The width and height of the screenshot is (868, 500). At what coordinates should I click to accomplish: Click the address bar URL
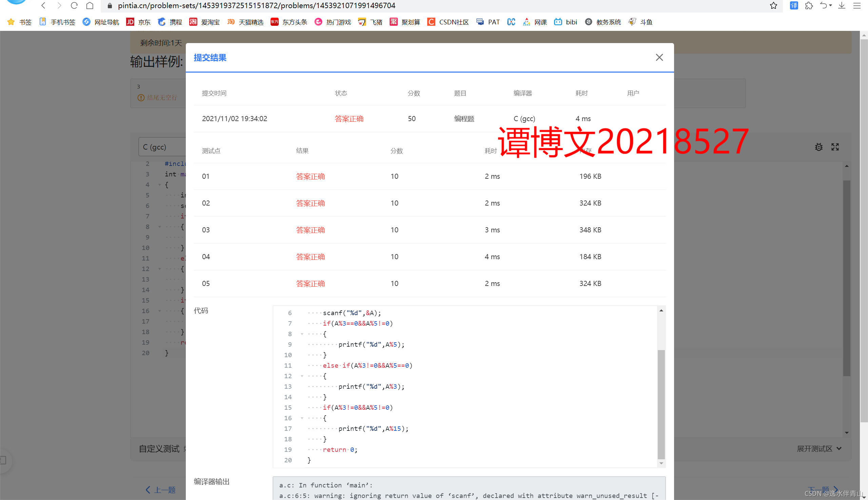coord(256,5)
